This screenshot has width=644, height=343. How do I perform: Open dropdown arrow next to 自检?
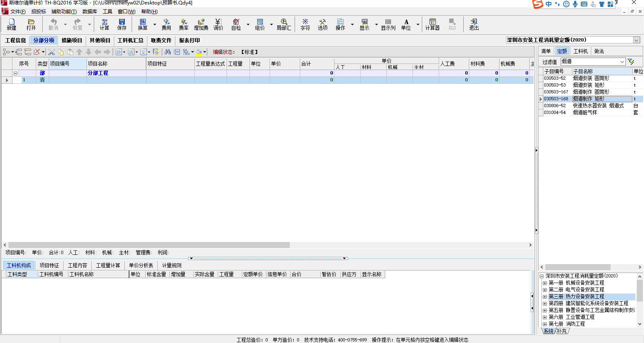[x=248, y=25]
